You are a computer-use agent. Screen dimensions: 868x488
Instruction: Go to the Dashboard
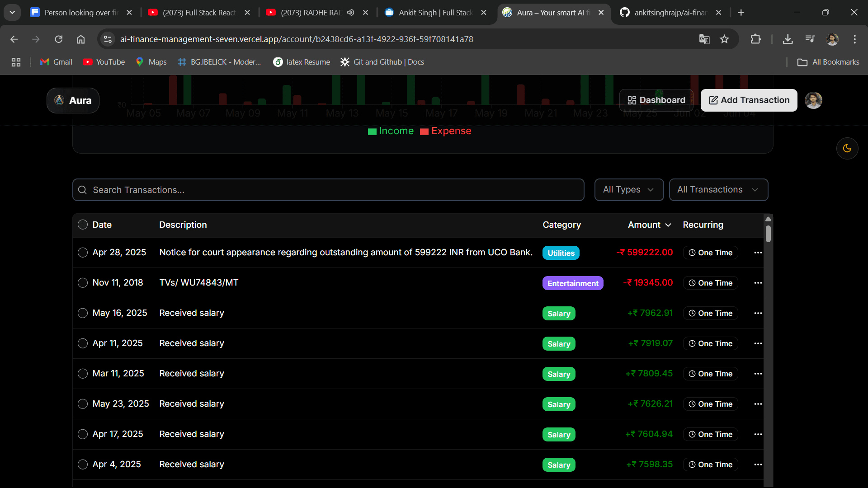coord(656,100)
